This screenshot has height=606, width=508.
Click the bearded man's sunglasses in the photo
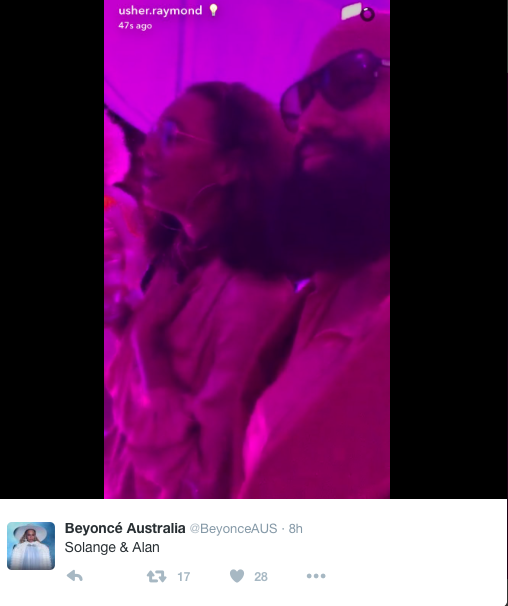point(334,87)
